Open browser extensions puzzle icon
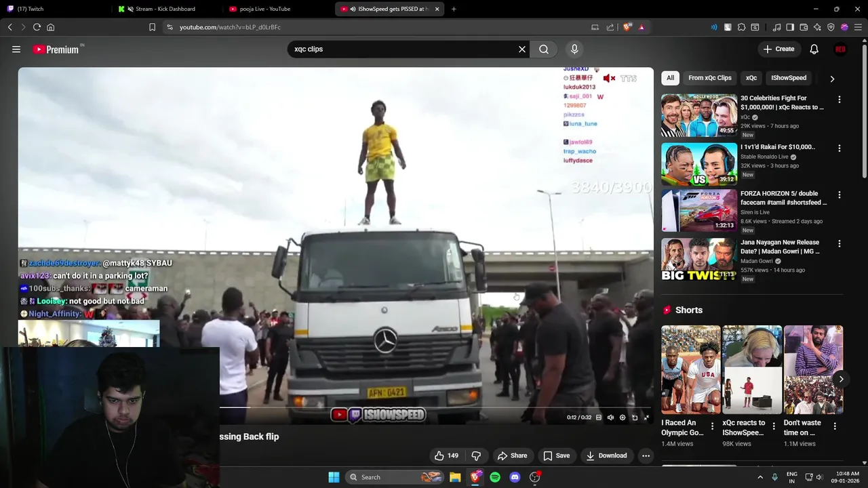Image resolution: width=868 pixels, height=488 pixels. 741,27
